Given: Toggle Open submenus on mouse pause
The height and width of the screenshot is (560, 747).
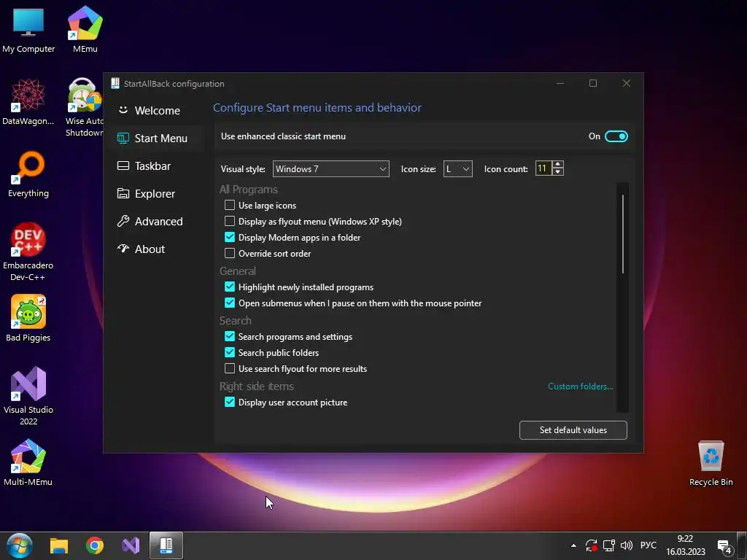Looking at the screenshot, I should (x=230, y=303).
